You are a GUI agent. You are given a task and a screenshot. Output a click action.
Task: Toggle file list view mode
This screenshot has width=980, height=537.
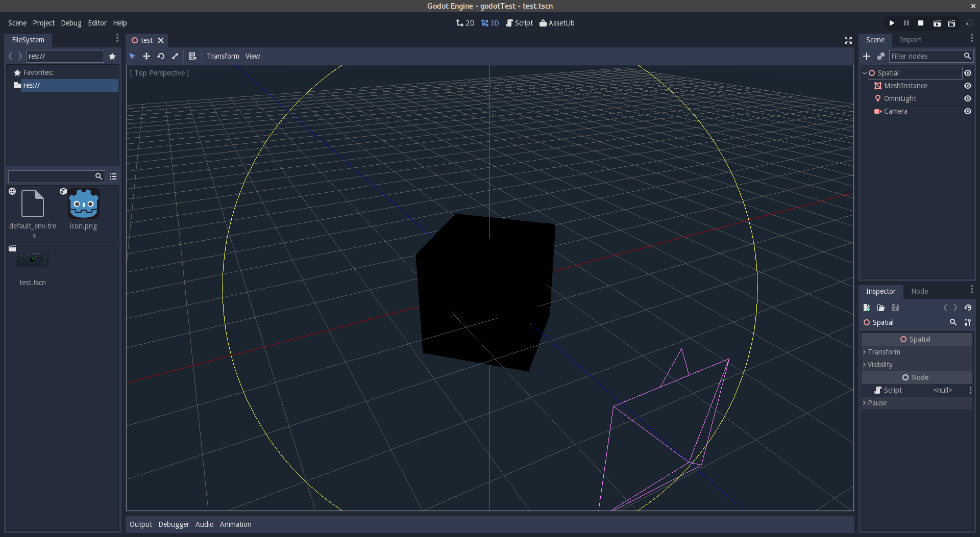[113, 176]
